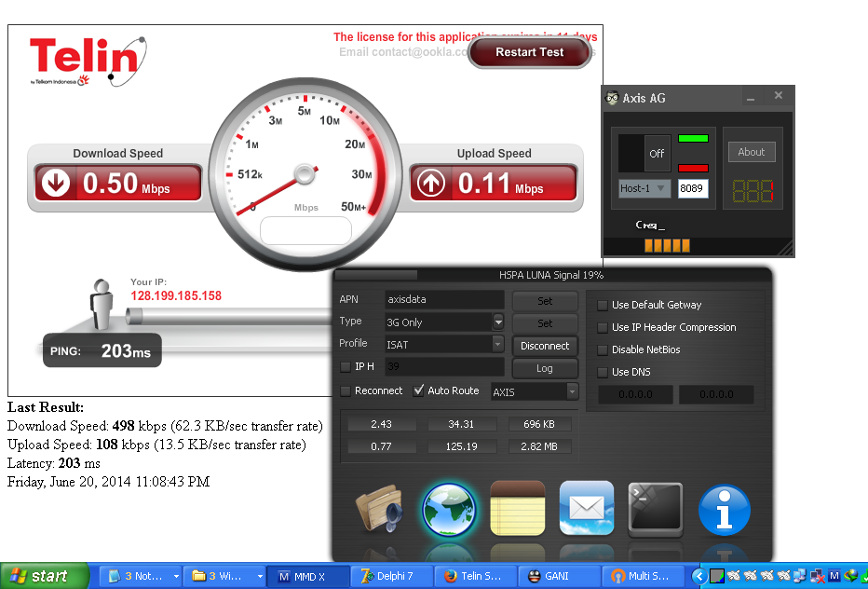Click the tray monitor icon with red X
The height and width of the screenshot is (589, 868).
[x=817, y=576]
